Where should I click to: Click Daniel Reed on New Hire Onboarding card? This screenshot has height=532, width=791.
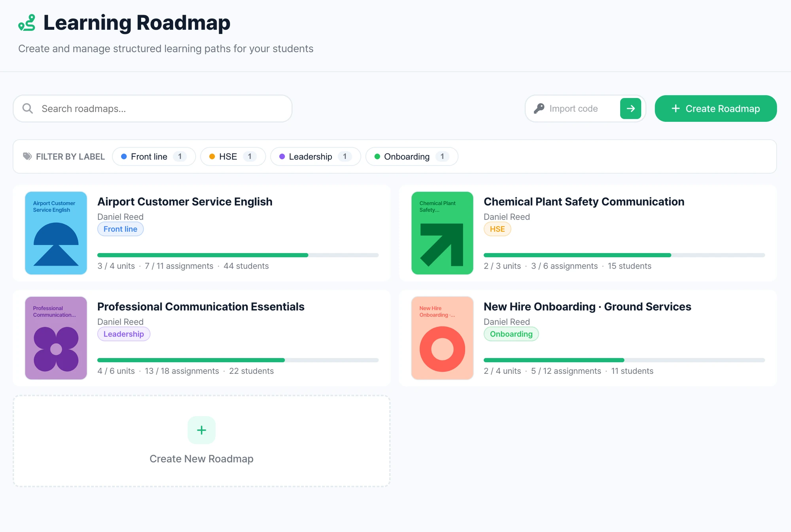[507, 322]
